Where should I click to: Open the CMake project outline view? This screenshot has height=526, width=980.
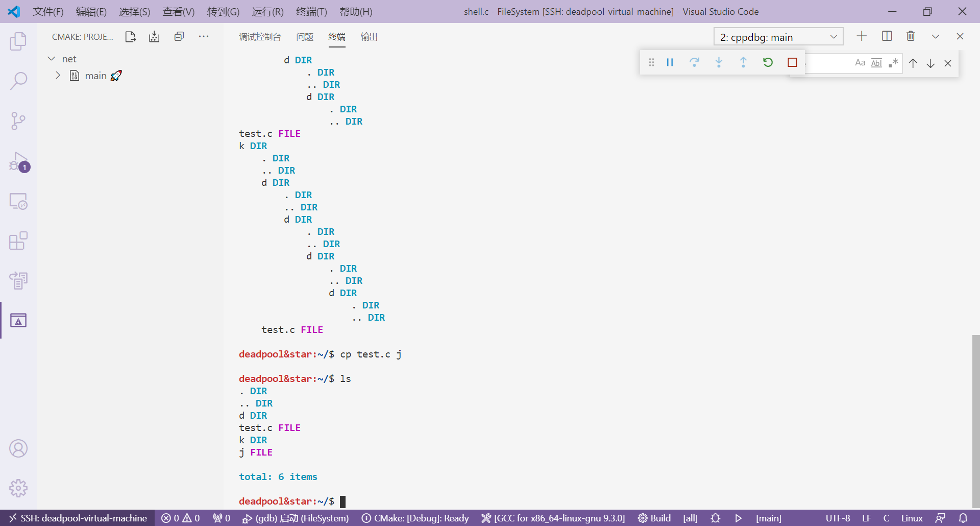[18, 320]
